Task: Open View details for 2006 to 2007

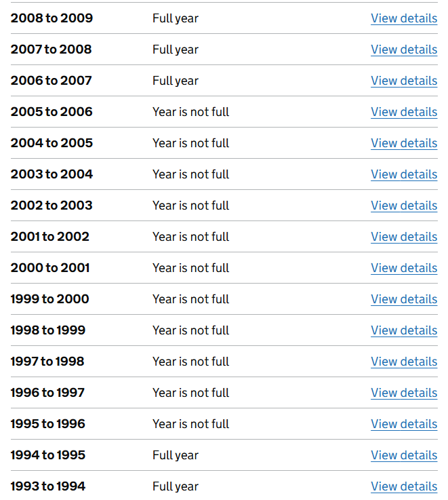Action: (404, 81)
